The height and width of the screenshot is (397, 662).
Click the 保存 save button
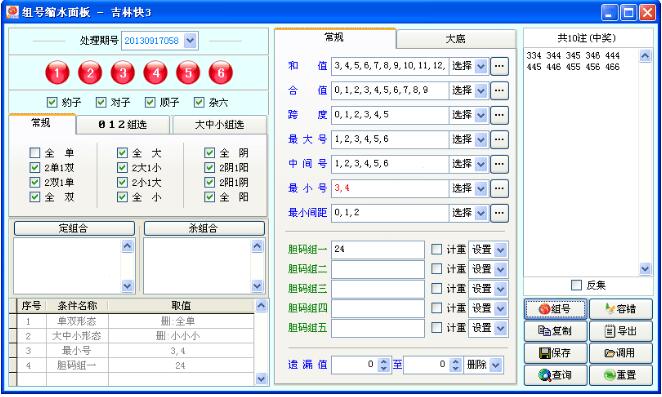tap(556, 353)
